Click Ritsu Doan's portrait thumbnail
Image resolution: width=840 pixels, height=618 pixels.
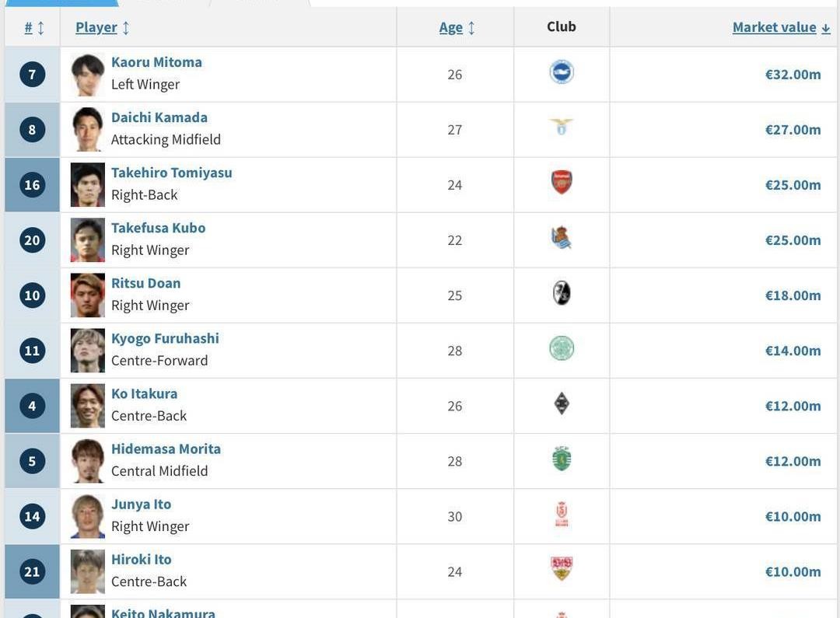[x=87, y=295]
